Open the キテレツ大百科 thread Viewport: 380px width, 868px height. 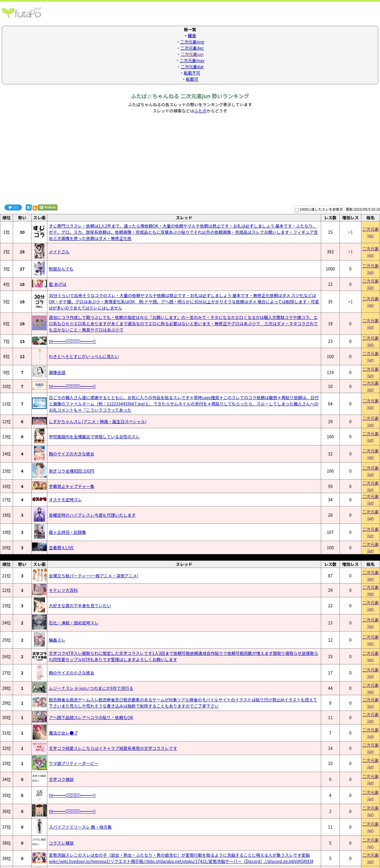pyautogui.click(x=63, y=590)
